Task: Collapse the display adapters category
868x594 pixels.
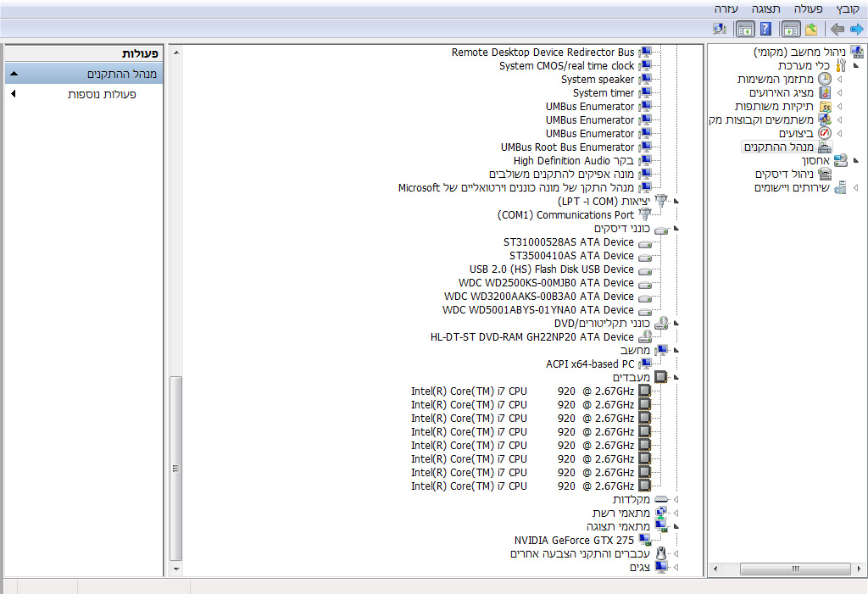Action: pyautogui.click(x=676, y=526)
